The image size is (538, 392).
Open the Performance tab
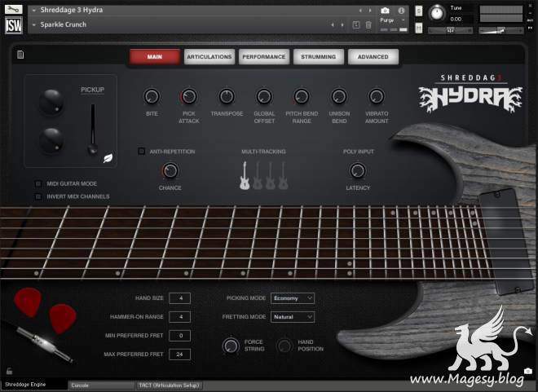point(264,56)
